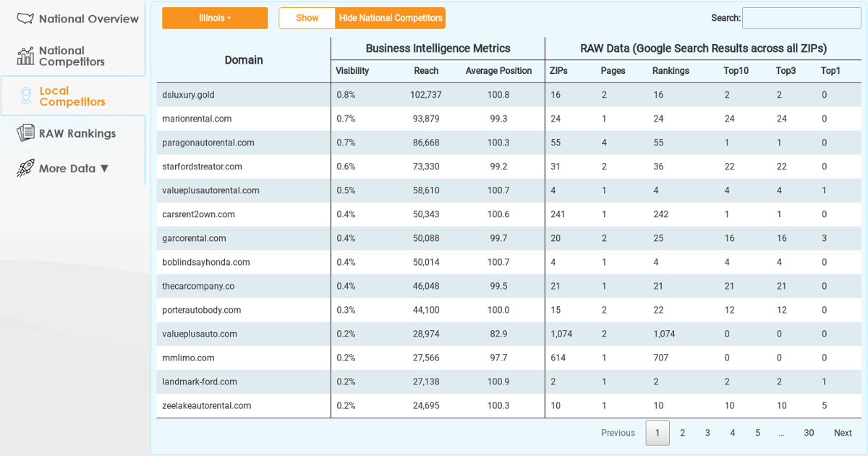Sort by Pages column header
Screen dimensions: 868x456
tap(613, 71)
